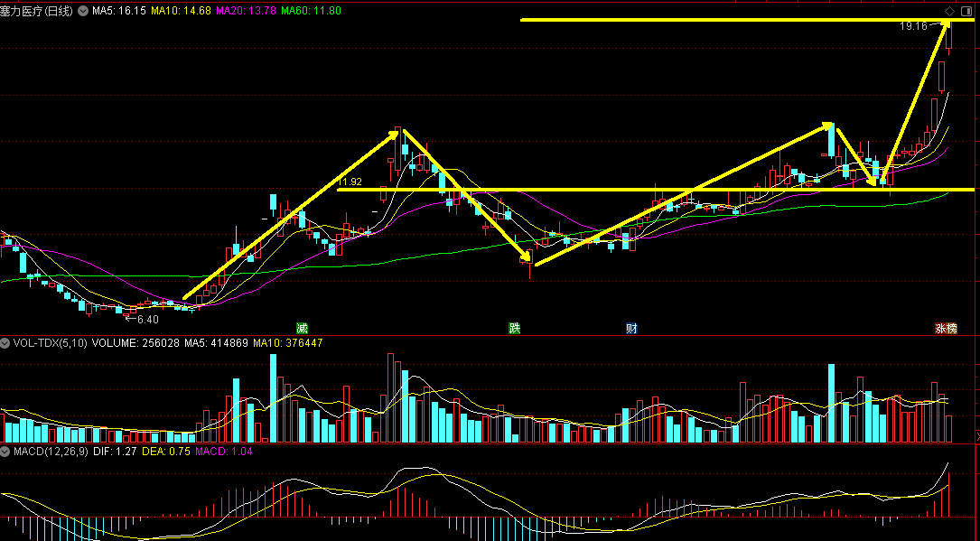Click the 塞力医疗(日线) chart title
The width and height of the screenshot is (980, 541).
(37, 11)
